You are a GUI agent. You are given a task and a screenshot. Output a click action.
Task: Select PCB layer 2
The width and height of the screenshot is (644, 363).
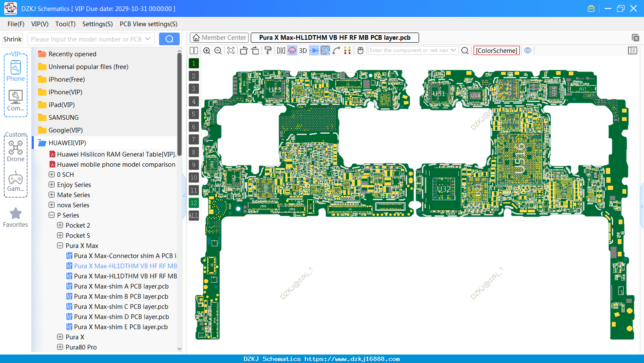tap(194, 76)
